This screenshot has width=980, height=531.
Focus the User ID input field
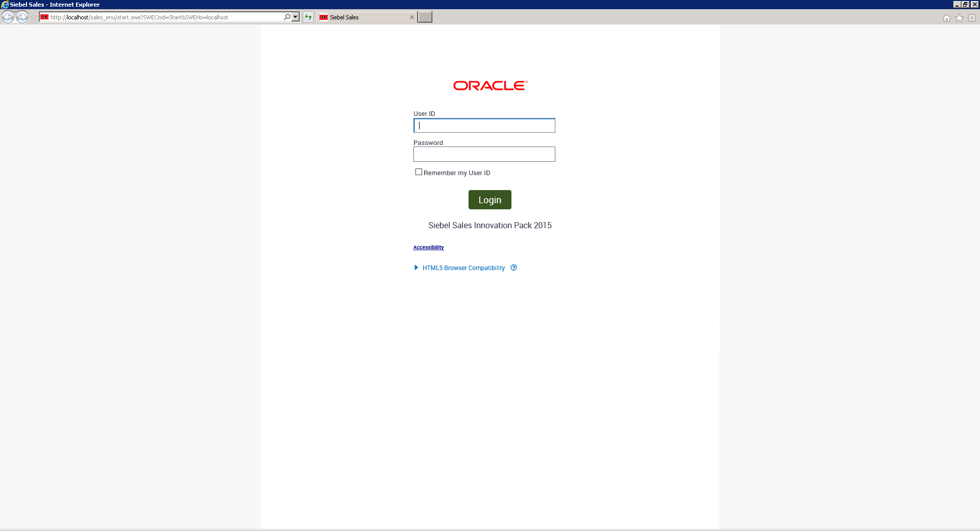pyautogui.click(x=484, y=126)
